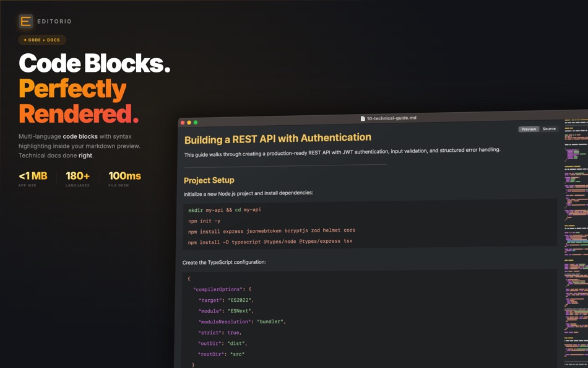The width and height of the screenshot is (588, 368).
Task: Click the Code Blocks. headline
Action: coord(95,63)
